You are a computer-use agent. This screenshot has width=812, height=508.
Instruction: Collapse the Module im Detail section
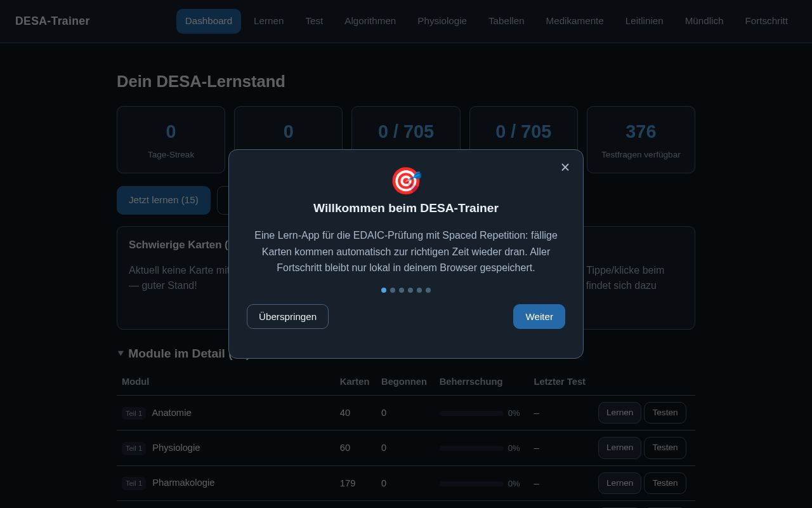[121, 353]
